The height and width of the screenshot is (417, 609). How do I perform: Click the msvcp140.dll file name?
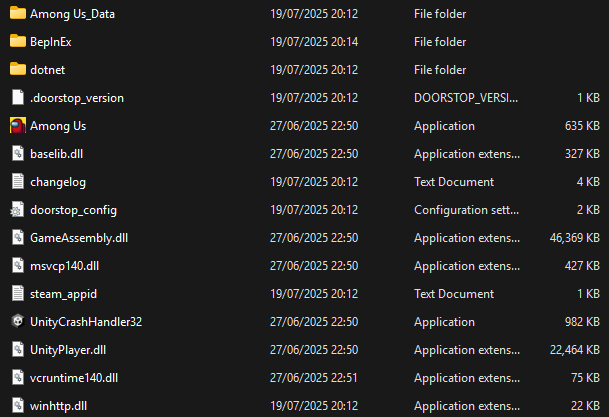click(64, 266)
